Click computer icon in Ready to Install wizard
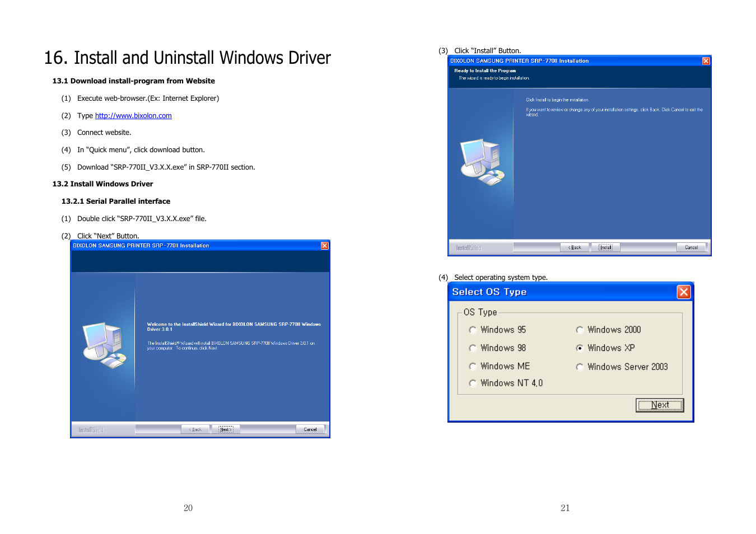Screen dimensions: 756x534 pyautogui.click(x=482, y=162)
